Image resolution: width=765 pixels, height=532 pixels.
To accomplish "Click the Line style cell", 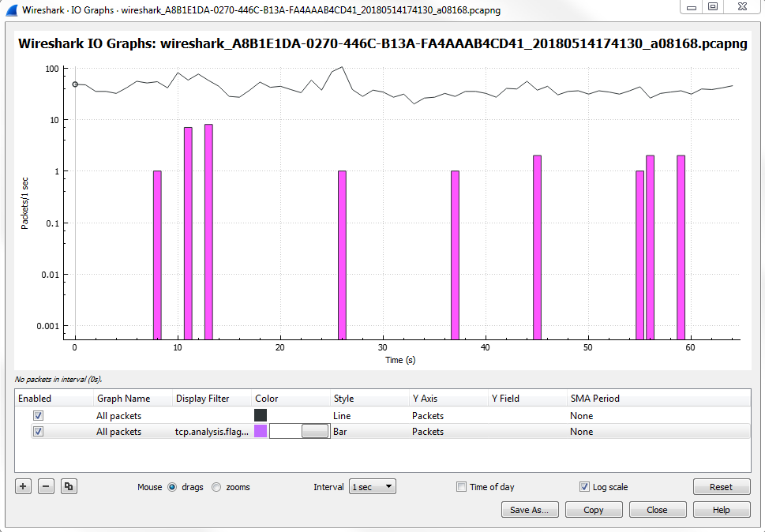I will tap(342, 415).
